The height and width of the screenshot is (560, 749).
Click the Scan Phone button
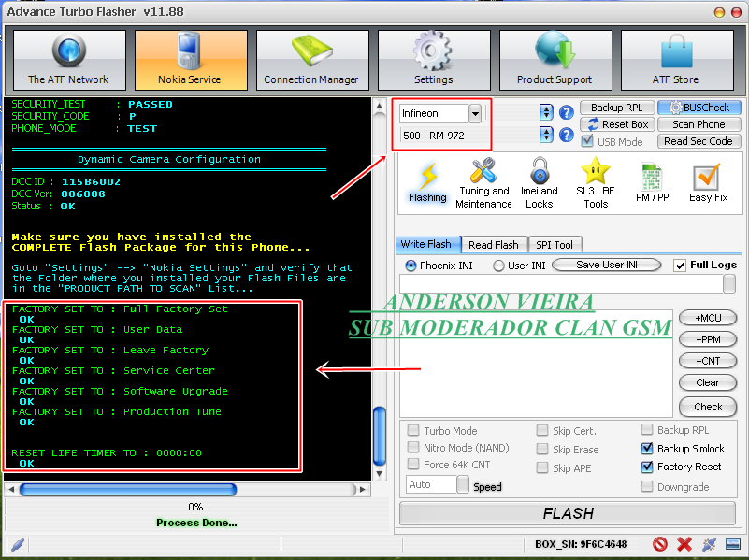click(698, 124)
